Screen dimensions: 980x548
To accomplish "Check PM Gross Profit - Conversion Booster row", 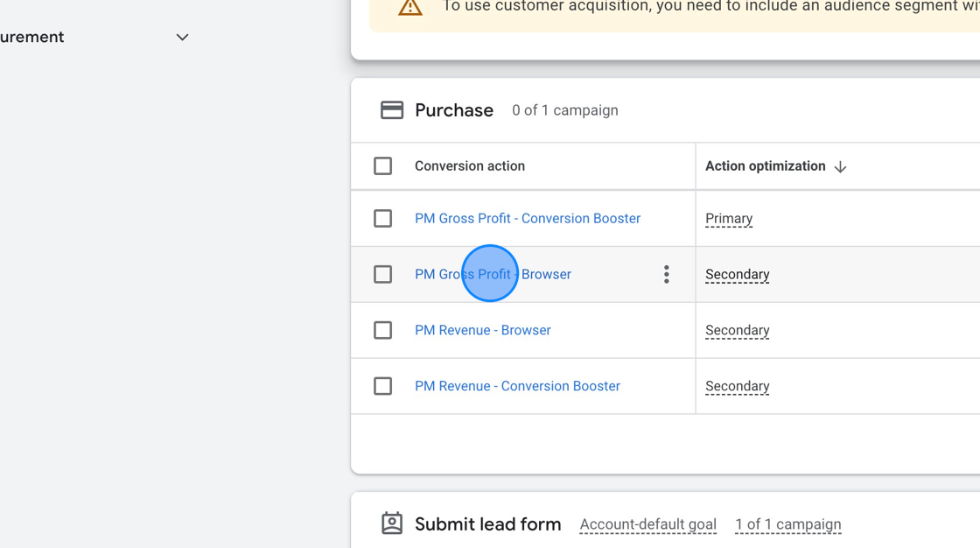I will pyautogui.click(x=382, y=218).
